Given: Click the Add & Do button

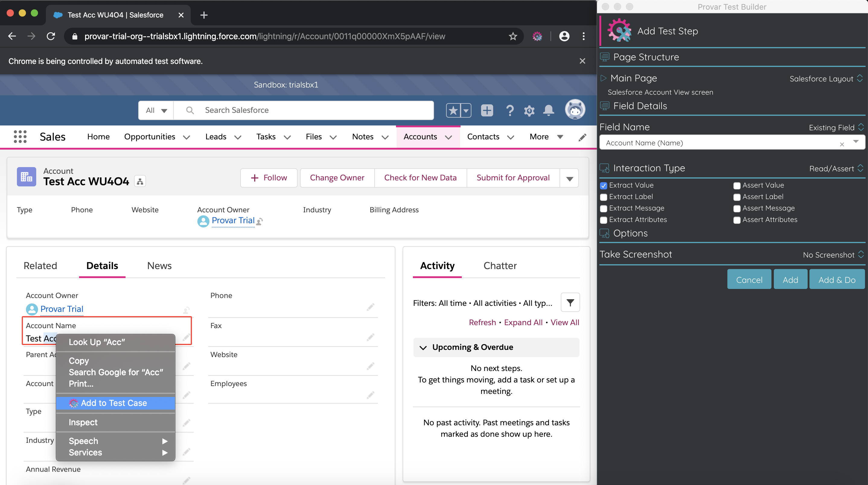Looking at the screenshot, I should pos(837,280).
